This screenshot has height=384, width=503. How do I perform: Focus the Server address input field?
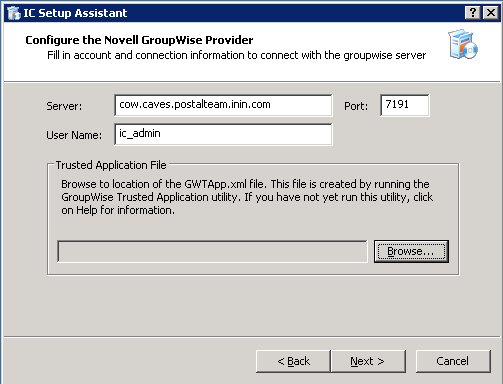point(223,105)
